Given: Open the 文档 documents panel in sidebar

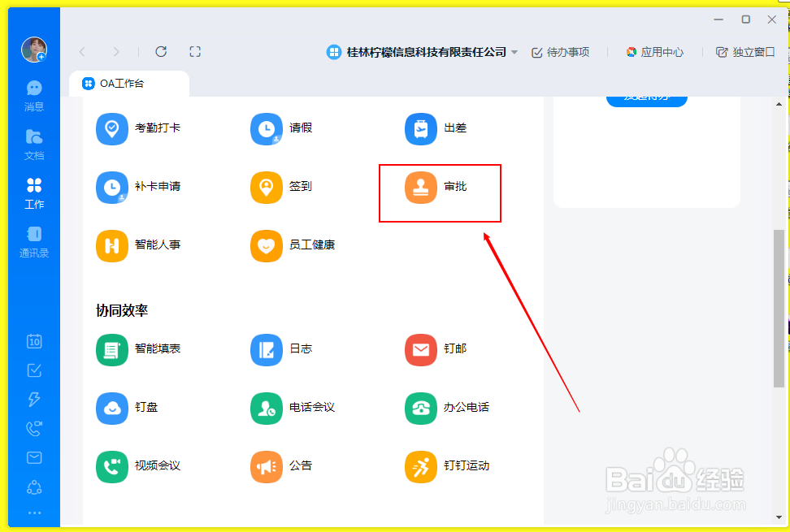Looking at the screenshot, I should click(x=34, y=144).
